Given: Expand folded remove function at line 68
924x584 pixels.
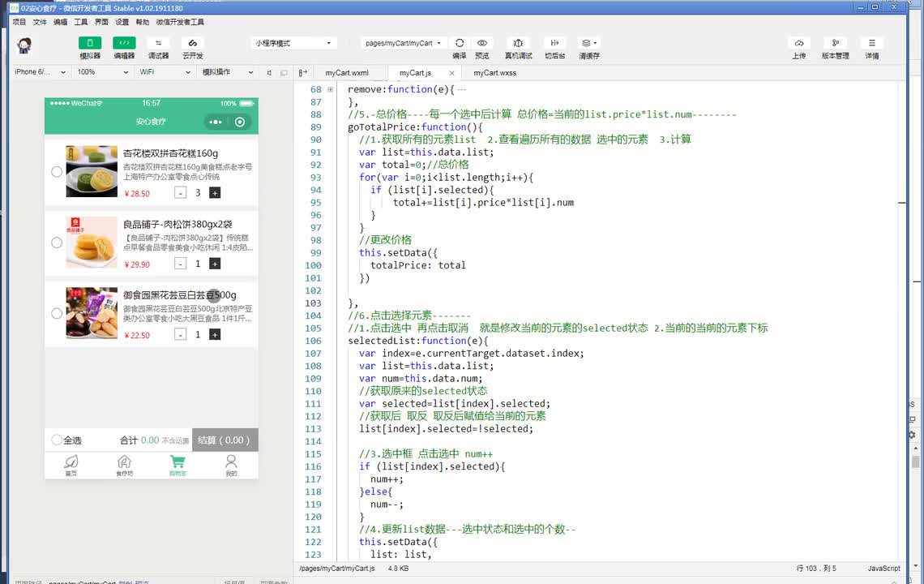Looking at the screenshot, I should click(x=330, y=89).
